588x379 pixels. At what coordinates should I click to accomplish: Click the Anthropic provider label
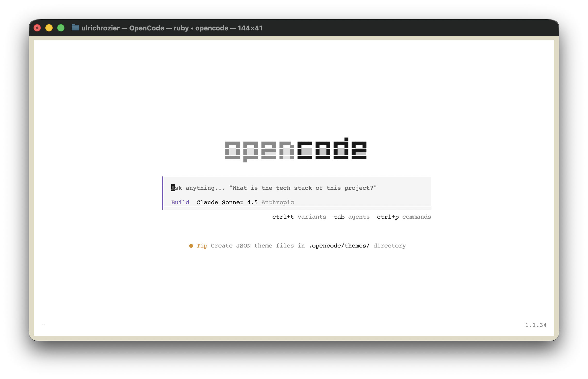pyautogui.click(x=278, y=202)
